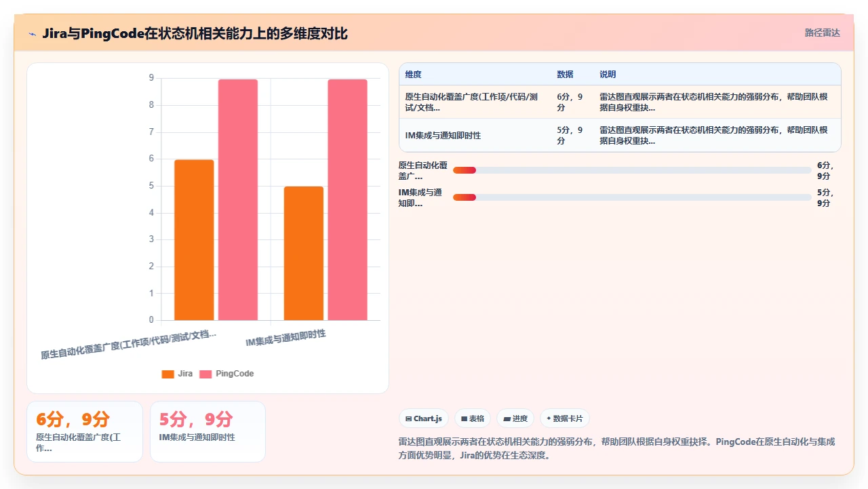
Task: Click the first row 说明 description cell
Action: coord(716,102)
